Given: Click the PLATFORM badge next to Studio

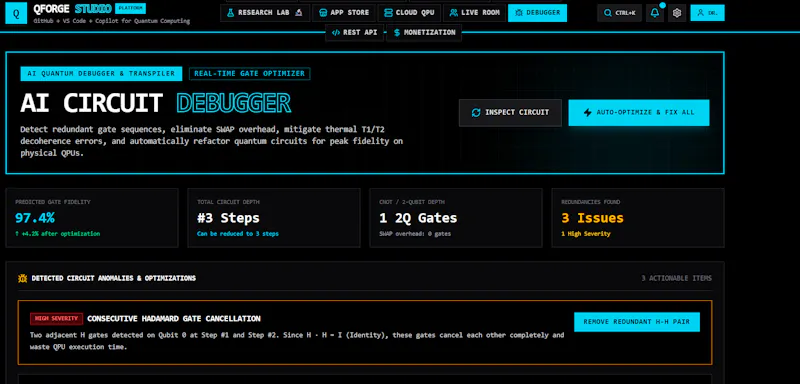Looking at the screenshot, I should click(x=131, y=8).
